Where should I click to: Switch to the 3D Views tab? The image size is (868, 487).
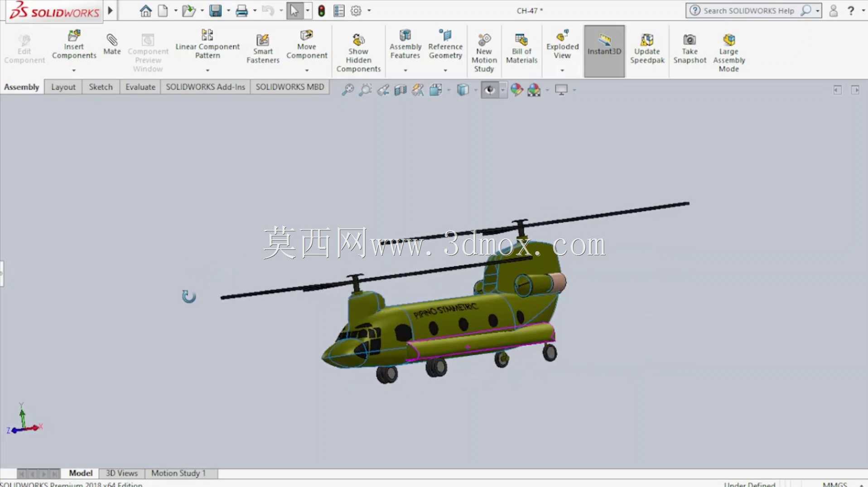[121, 473]
